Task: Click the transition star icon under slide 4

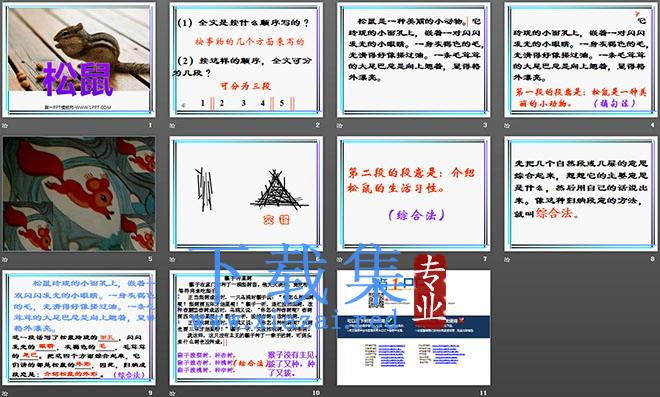Action: point(507,125)
